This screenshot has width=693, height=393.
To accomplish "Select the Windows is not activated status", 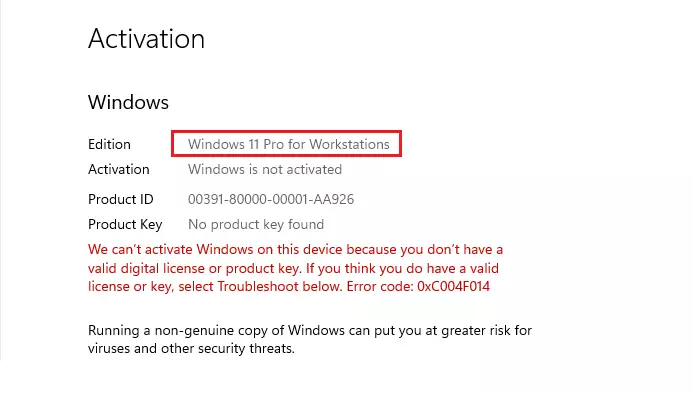I will 265,169.
